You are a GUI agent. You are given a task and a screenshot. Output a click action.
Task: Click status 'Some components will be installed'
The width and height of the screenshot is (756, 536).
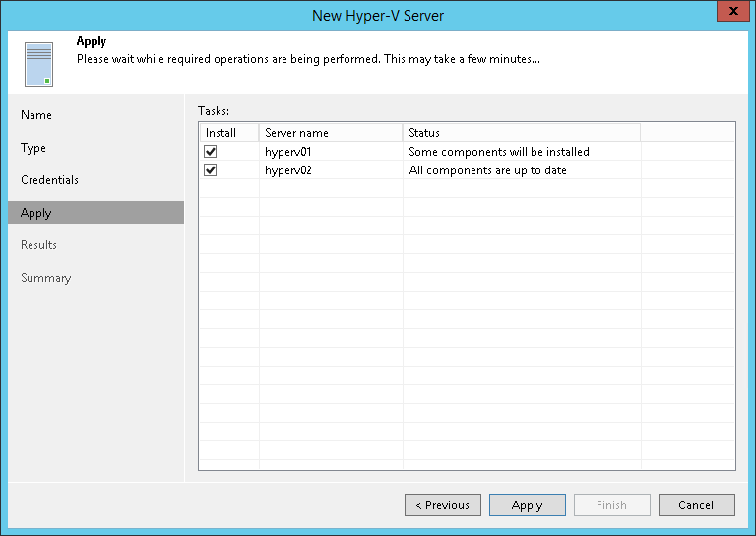coord(499,152)
